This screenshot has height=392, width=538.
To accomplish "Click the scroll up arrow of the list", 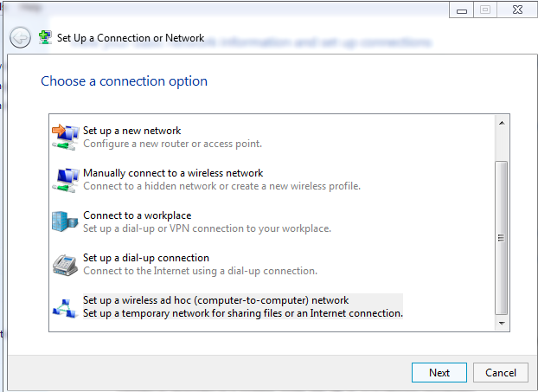I will pos(502,123).
